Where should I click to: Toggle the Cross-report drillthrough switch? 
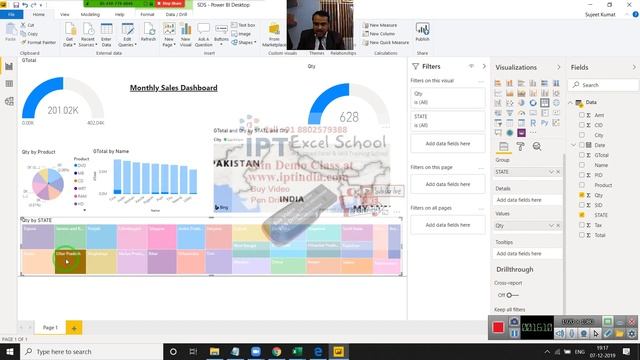pos(512,295)
